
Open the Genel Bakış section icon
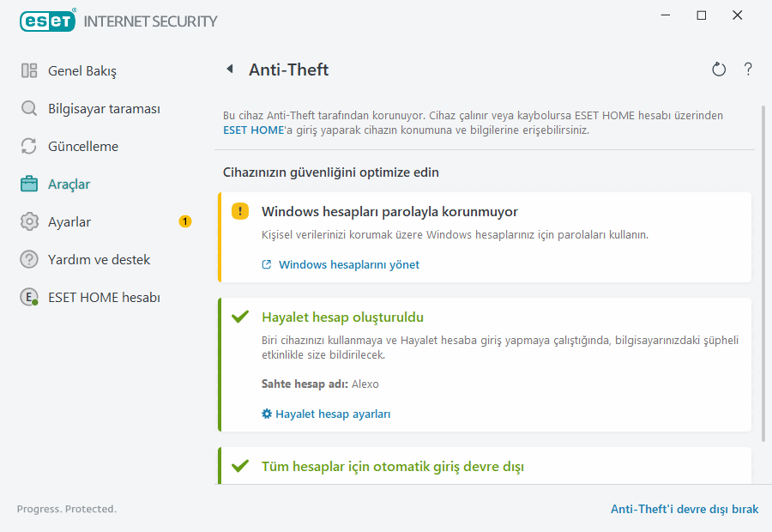pyautogui.click(x=27, y=70)
